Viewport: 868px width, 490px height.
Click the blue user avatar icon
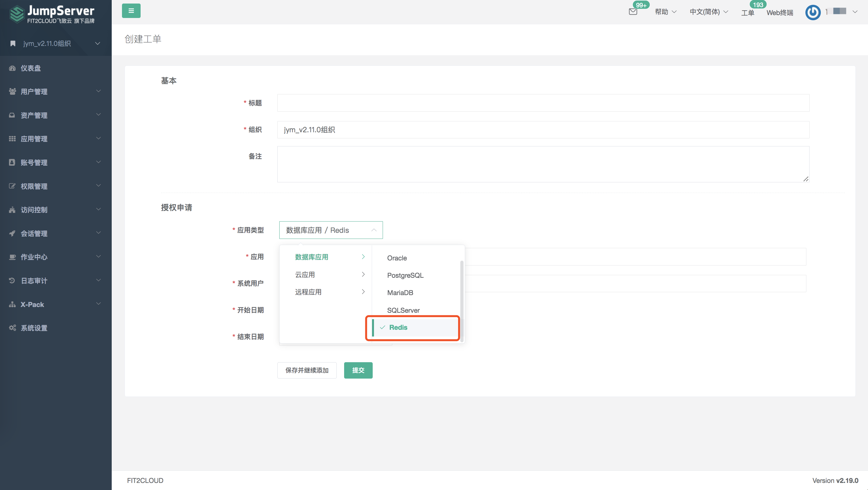coord(812,12)
